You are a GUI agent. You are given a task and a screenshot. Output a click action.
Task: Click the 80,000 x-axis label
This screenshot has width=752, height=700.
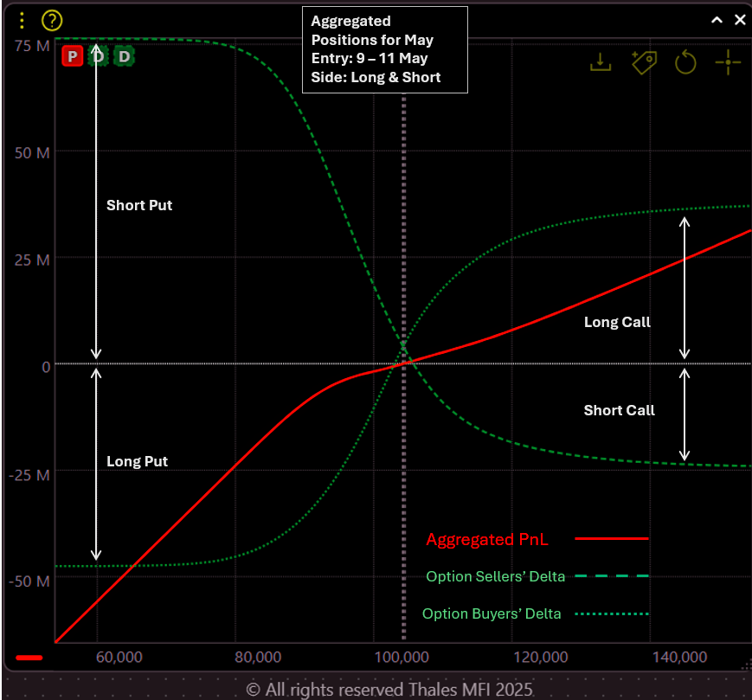[258, 657]
